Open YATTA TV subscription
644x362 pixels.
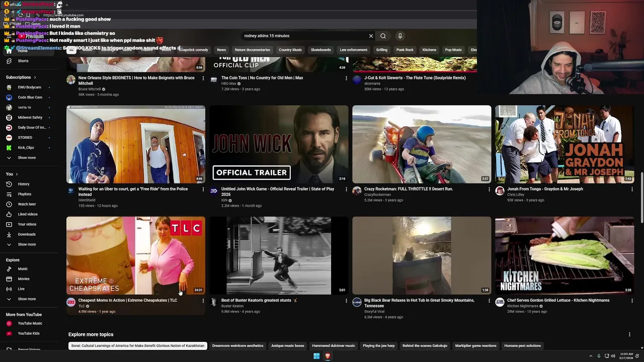pyautogui.click(x=25, y=108)
